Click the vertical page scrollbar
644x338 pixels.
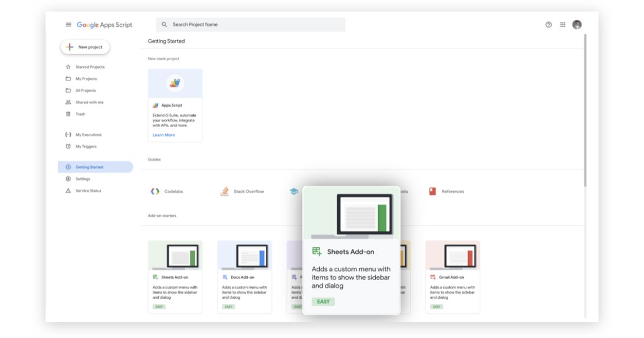click(x=585, y=107)
